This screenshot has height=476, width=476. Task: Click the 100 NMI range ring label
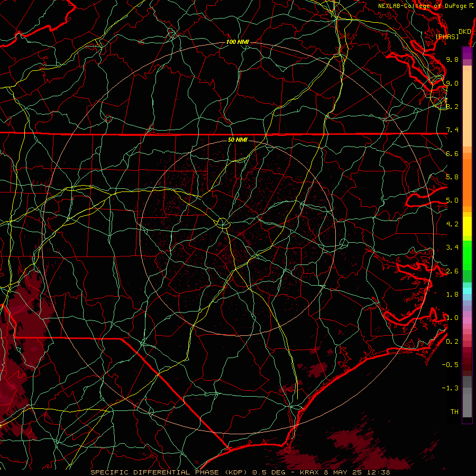(237, 42)
